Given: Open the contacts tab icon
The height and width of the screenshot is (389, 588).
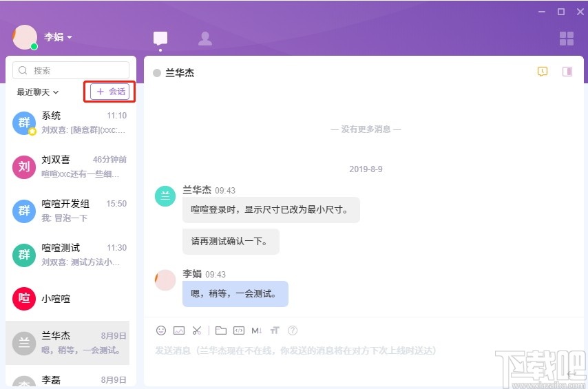Looking at the screenshot, I should coord(204,39).
